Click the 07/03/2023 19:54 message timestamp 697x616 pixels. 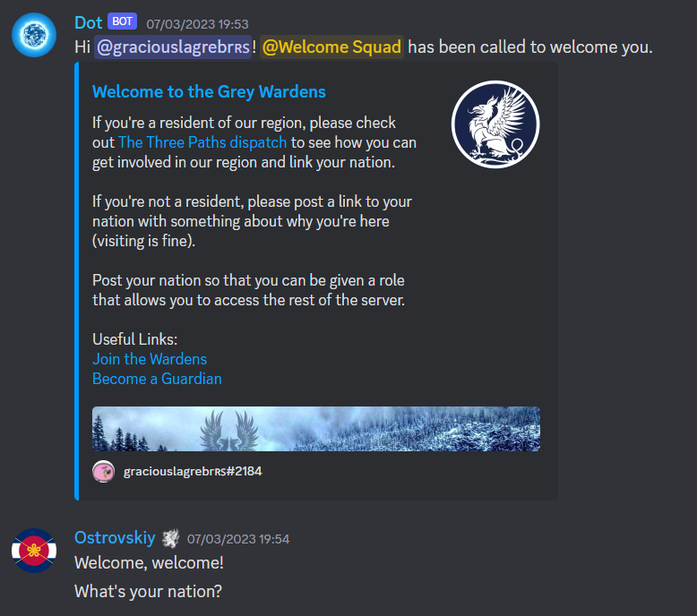(x=238, y=539)
